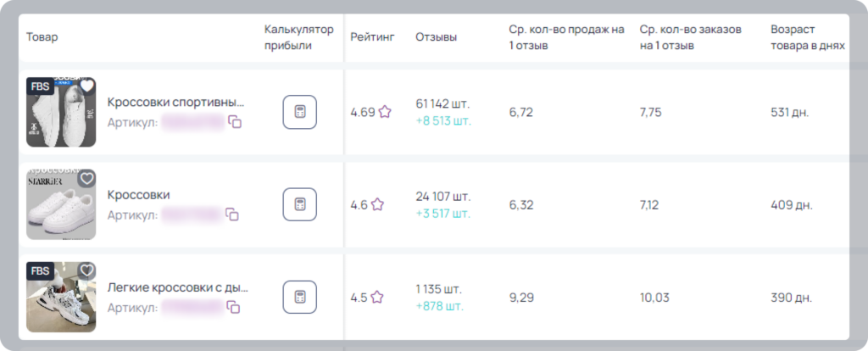Viewport: 868px width, 351px height.
Task: Sort by Отзывы column header
Action: [437, 37]
